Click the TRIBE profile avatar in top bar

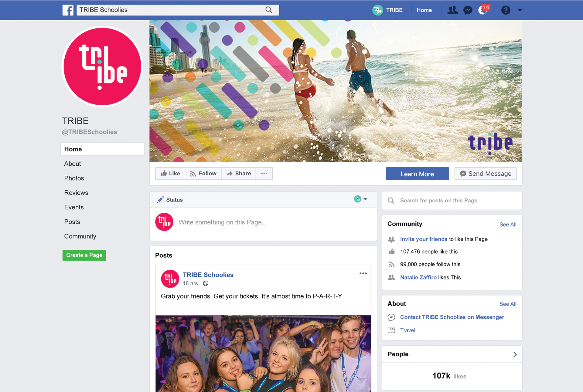pos(377,10)
